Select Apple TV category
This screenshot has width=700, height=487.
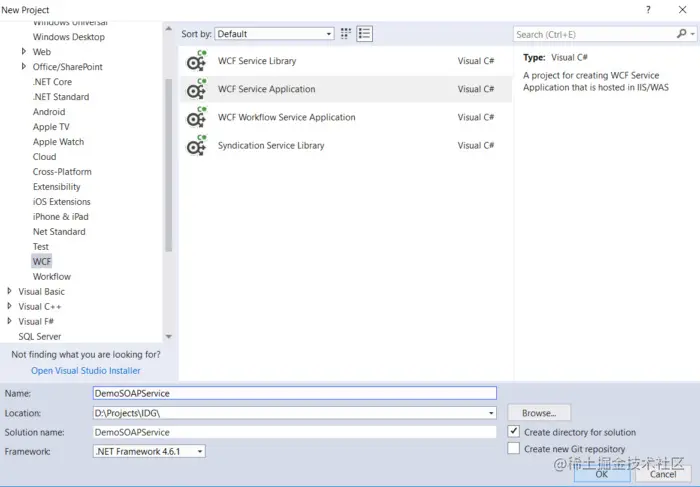click(51, 127)
